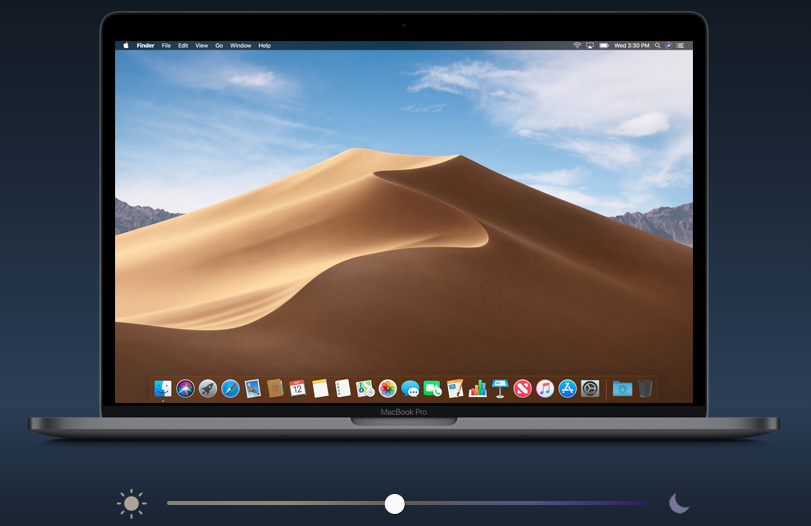The image size is (811, 526).
Task: Click the Wi-Fi status icon
Action: click(577, 46)
